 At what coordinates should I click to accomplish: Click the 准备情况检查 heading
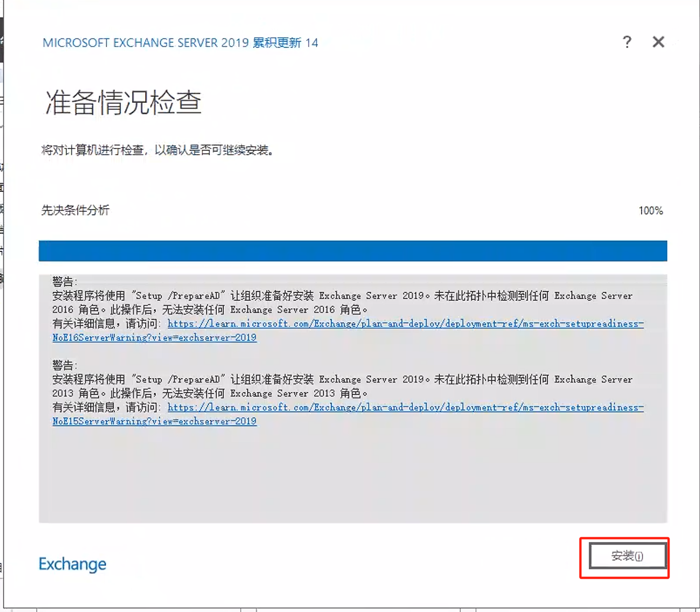pos(123,102)
